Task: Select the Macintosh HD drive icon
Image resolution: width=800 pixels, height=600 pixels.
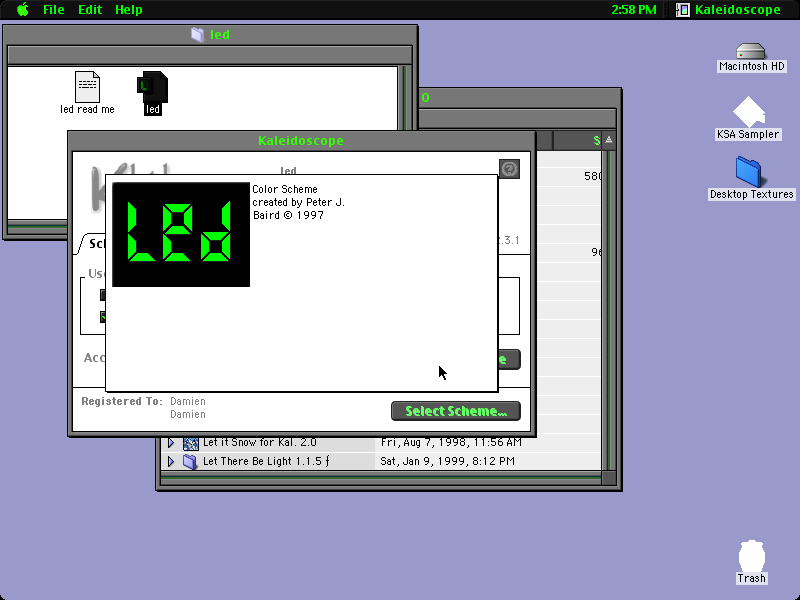Action: tap(751, 51)
